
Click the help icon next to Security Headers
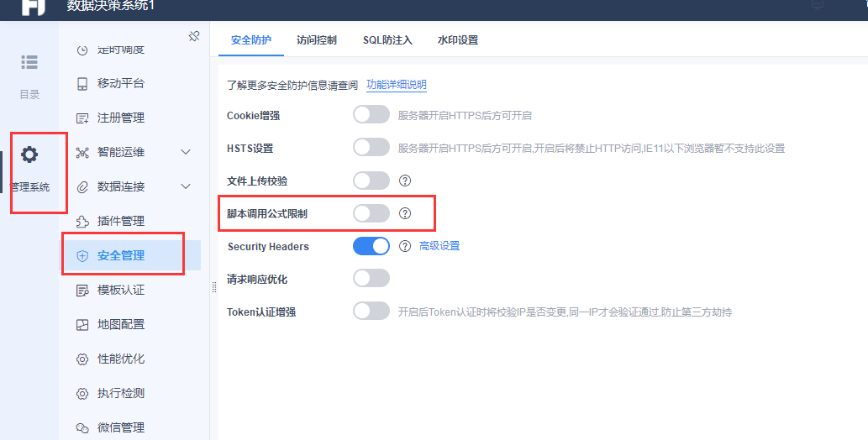coord(405,246)
